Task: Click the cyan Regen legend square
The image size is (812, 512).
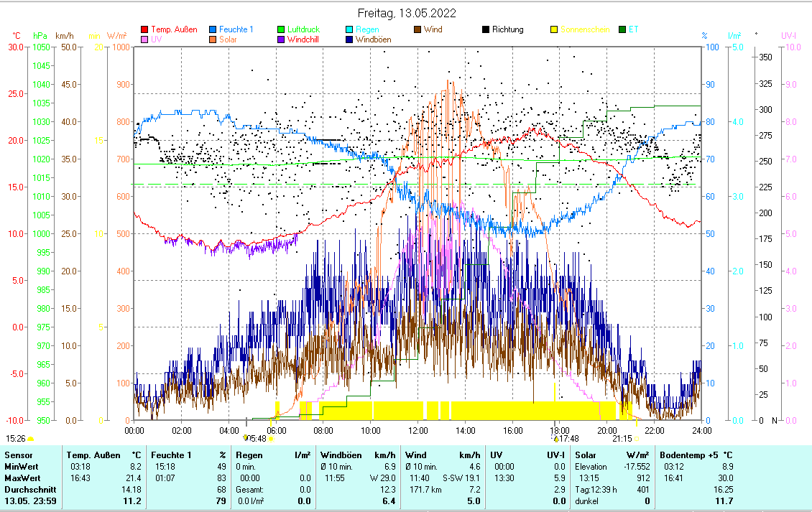Action: [349, 30]
